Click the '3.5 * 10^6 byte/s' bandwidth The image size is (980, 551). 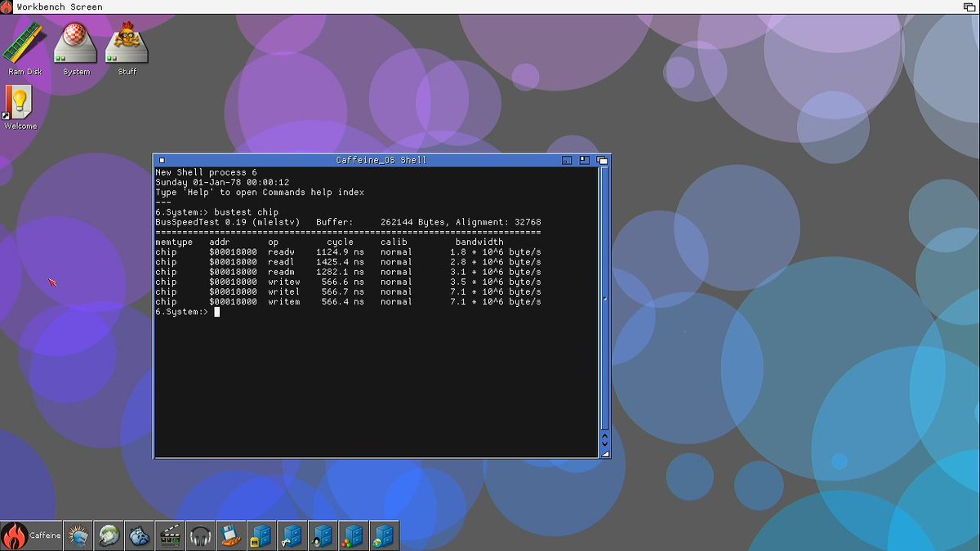coord(496,282)
